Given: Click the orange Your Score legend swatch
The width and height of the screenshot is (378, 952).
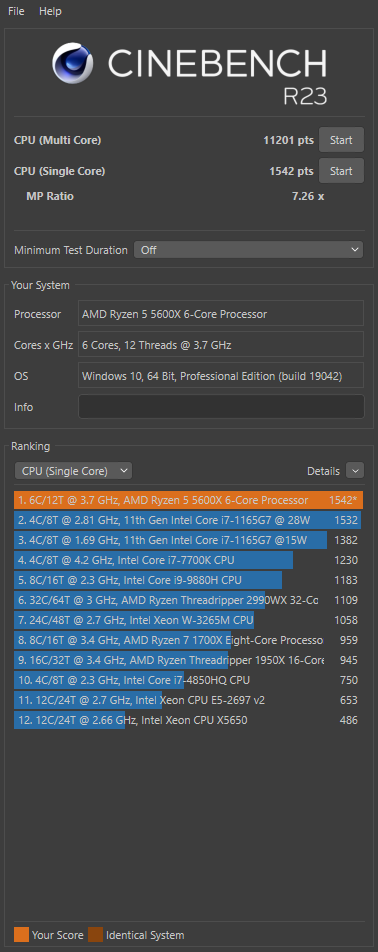Looking at the screenshot, I should tap(21, 934).
